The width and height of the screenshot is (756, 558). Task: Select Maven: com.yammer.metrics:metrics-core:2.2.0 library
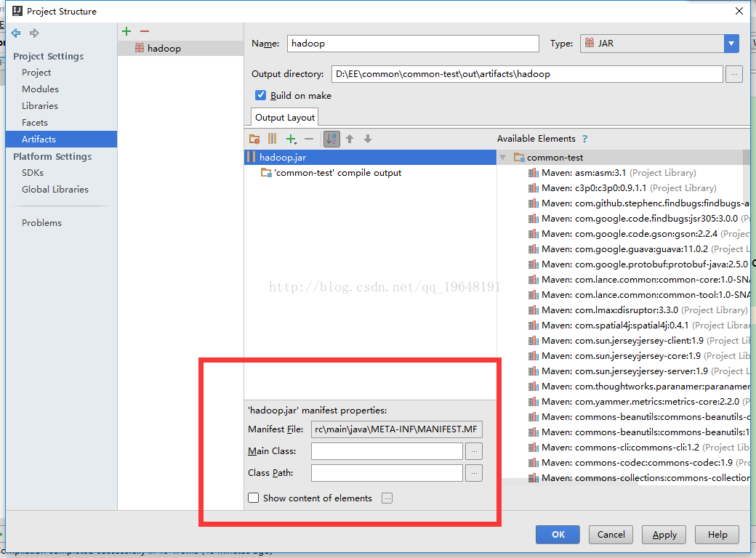638,401
